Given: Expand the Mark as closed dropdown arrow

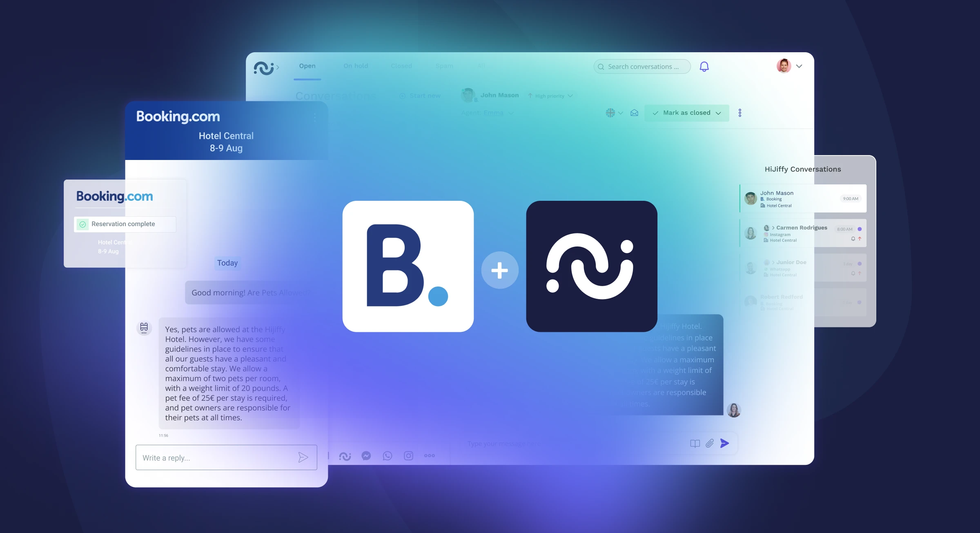Looking at the screenshot, I should (718, 113).
